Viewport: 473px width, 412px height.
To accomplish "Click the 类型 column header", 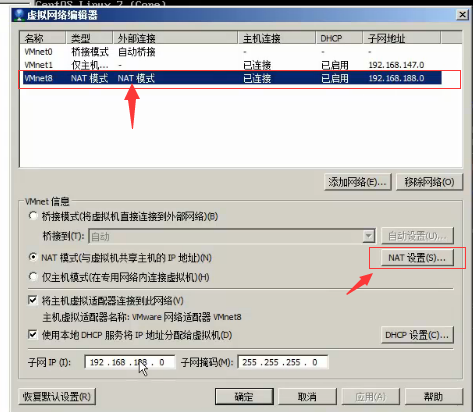I will pyautogui.click(x=89, y=38).
